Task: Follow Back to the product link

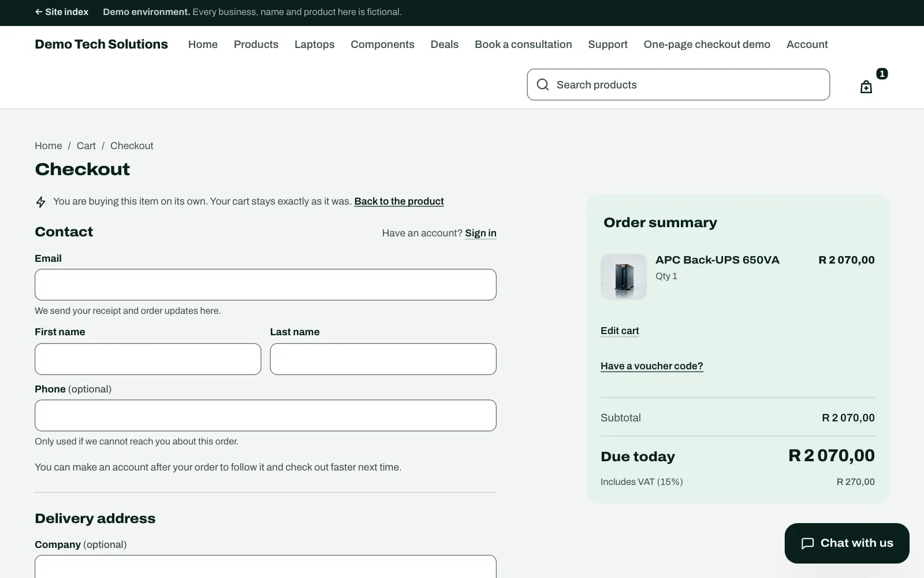Action: (x=399, y=201)
